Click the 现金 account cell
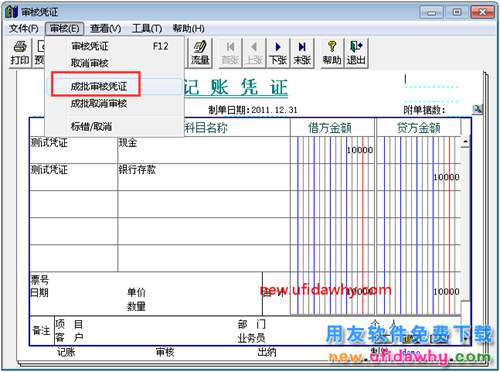The width and height of the screenshot is (500, 372). (203, 150)
